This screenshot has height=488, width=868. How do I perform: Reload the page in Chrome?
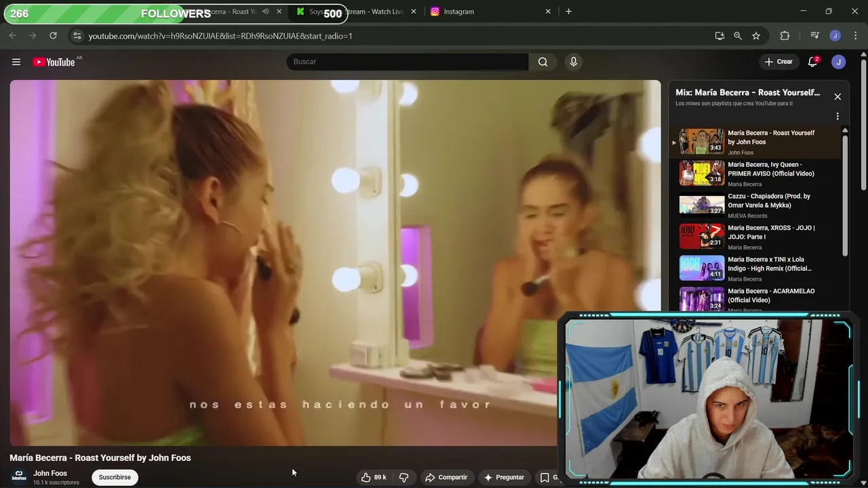coord(53,36)
